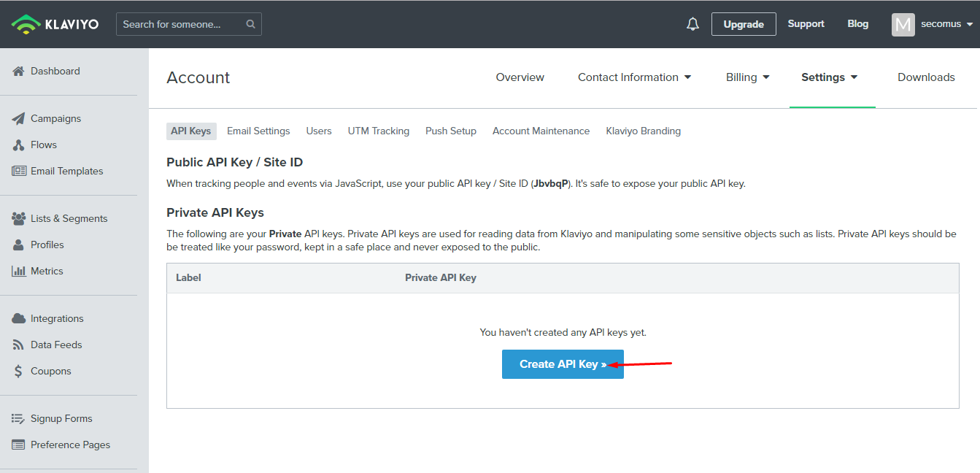Click the search magnifier icon

click(x=250, y=24)
